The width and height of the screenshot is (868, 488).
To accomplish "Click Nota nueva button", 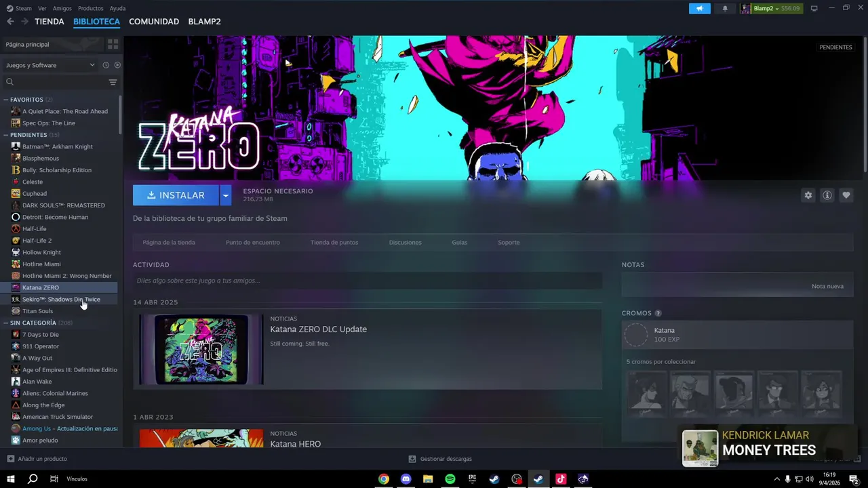I will [x=827, y=286].
